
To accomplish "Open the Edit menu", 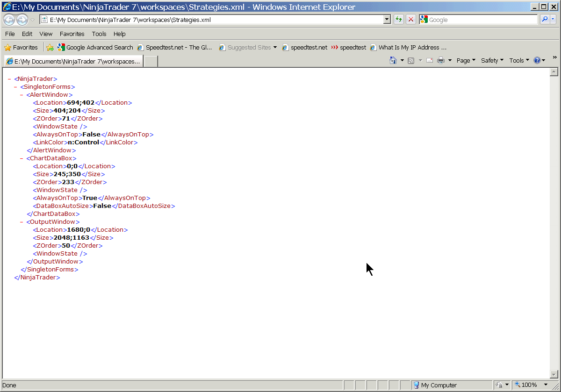I will click(27, 34).
